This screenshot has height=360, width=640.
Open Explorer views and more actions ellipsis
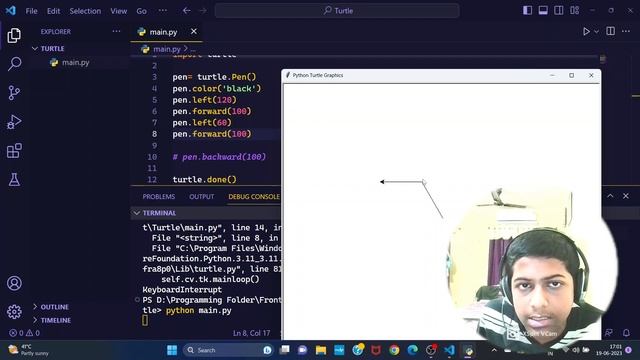pos(116,31)
